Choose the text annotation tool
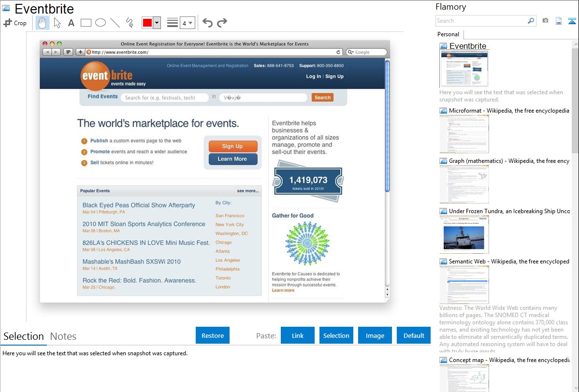Viewport: 579px width, 392px height. [71, 23]
